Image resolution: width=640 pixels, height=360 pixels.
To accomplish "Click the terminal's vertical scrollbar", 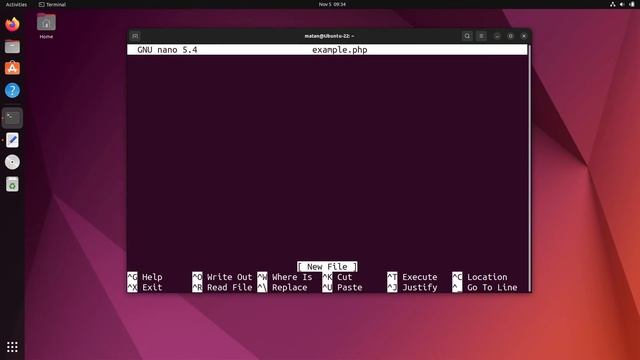I will click(x=529, y=168).
